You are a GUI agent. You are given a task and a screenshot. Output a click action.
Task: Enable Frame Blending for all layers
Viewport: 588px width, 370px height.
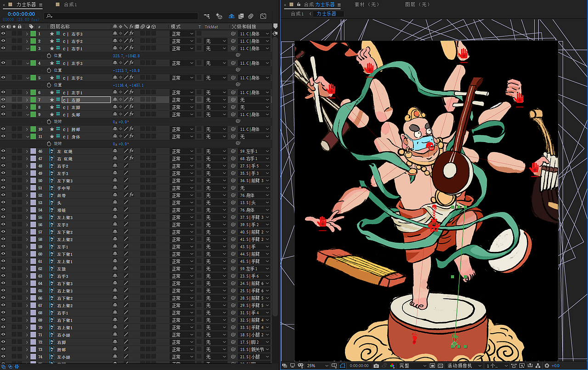[x=241, y=16]
